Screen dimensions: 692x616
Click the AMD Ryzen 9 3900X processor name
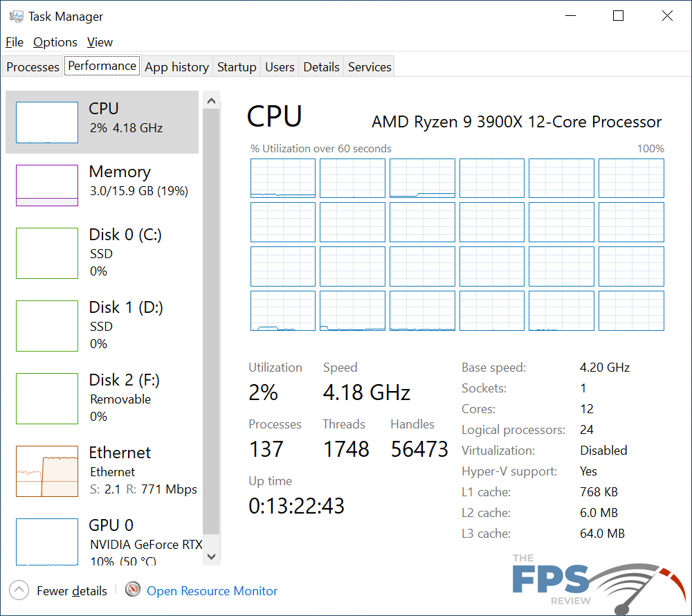(x=516, y=122)
